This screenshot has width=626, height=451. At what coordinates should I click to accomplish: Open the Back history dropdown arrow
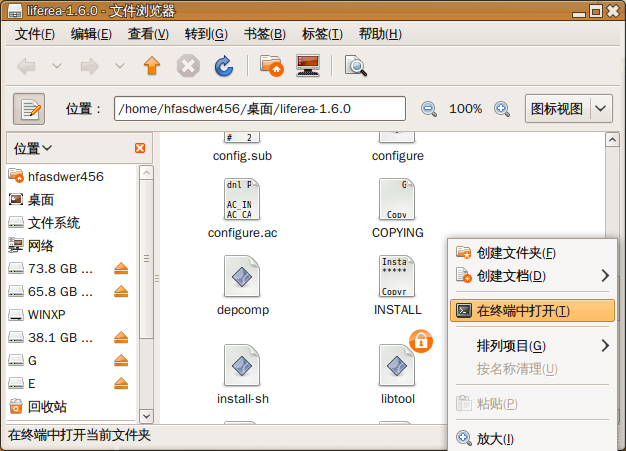pyautogui.click(x=57, y=65)
